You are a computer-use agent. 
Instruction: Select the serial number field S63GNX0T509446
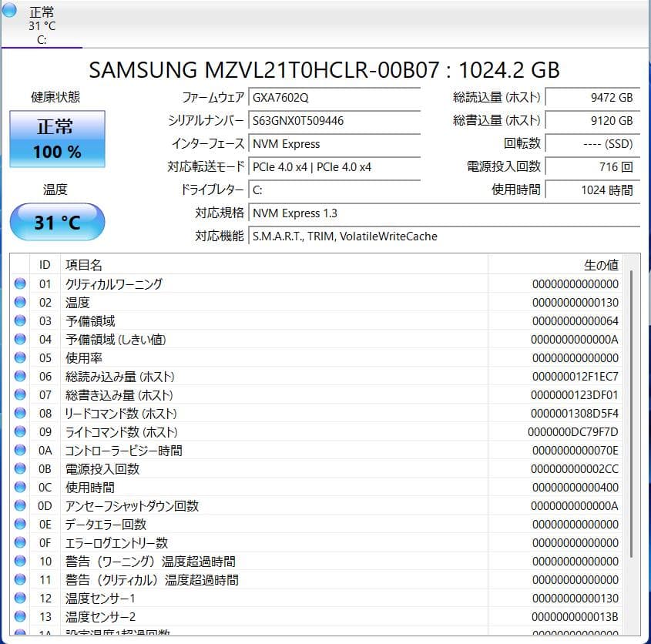tap(334, 120)
